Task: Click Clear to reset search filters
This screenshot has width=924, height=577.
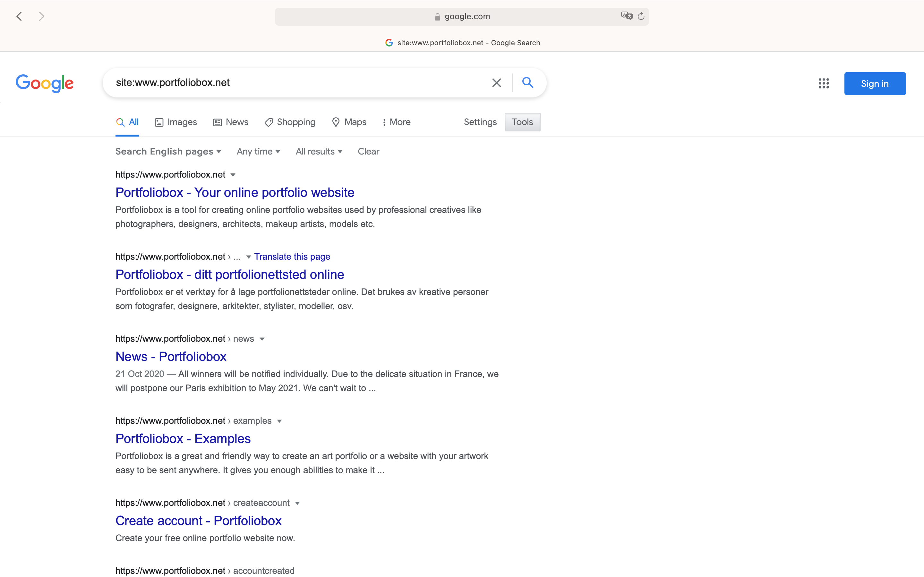Action: click(x=368, y=152)
